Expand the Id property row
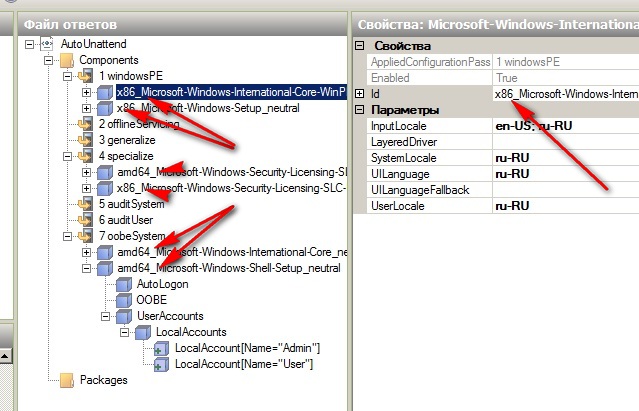 (359, 94)
